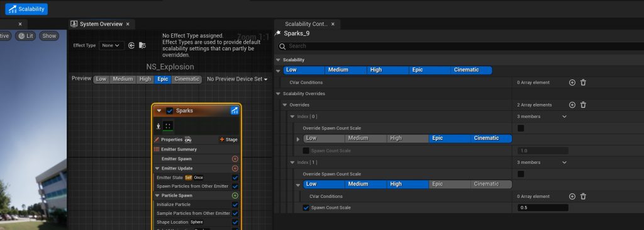Select the Scalability Context tab
Screen dimensions: 644x230
[x=306, y=25]
